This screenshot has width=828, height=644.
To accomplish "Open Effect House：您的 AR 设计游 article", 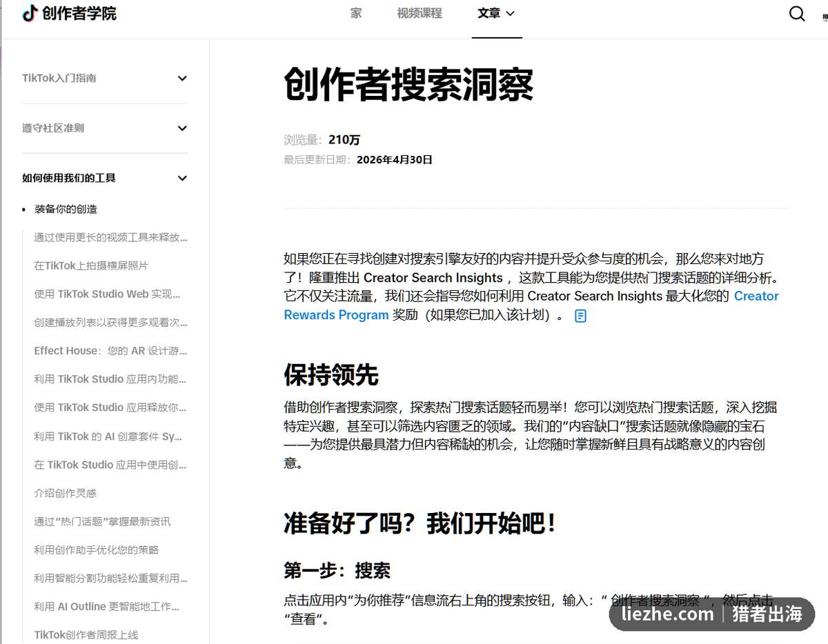I will point(111,350).
